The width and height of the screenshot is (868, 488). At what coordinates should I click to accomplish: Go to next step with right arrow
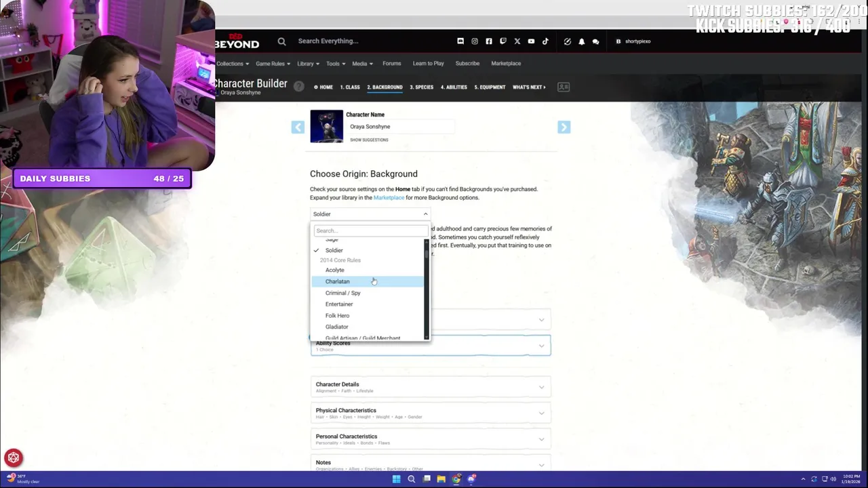point(564,127)
